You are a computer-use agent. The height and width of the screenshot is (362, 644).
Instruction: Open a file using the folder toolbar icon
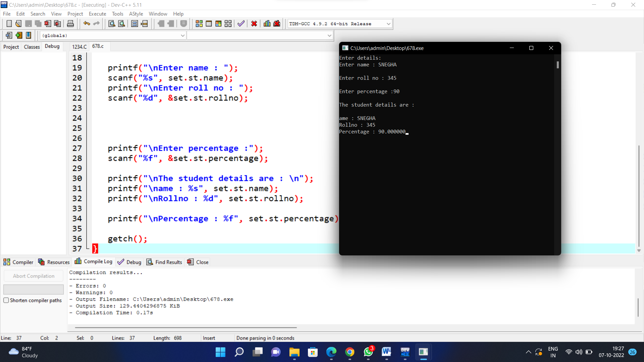pos(18,23)
